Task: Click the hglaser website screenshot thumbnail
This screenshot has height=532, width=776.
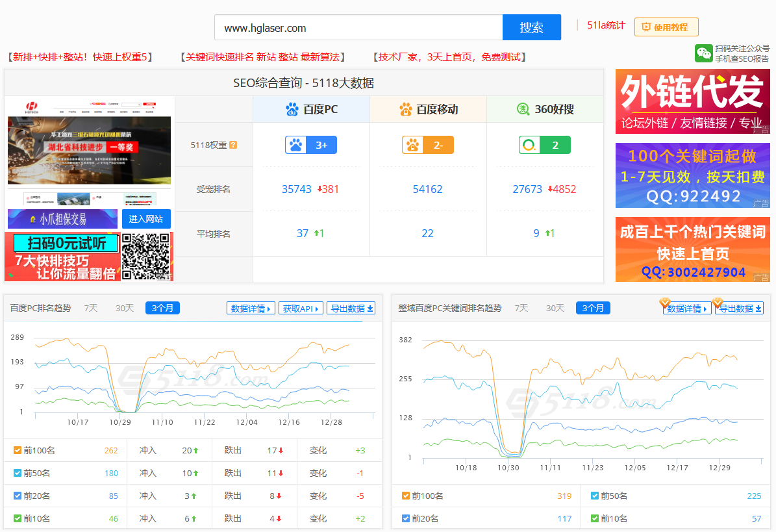Action: [90, 152]
